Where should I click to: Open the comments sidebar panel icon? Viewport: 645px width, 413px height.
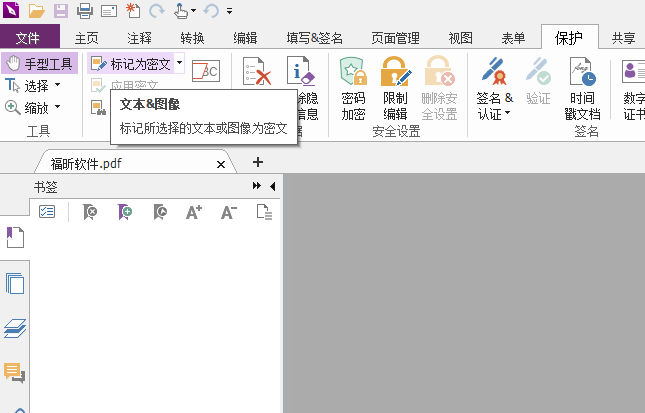(15, 373)
